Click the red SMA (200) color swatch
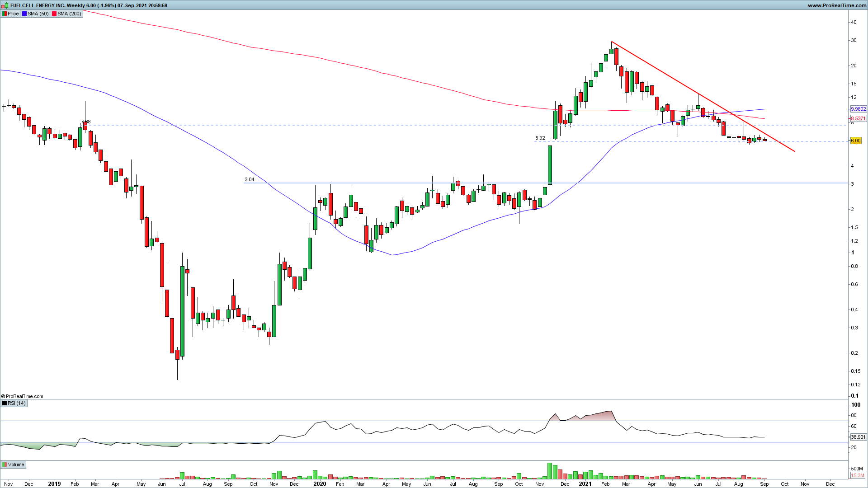 pyautogui.click(x=54, y=14)
